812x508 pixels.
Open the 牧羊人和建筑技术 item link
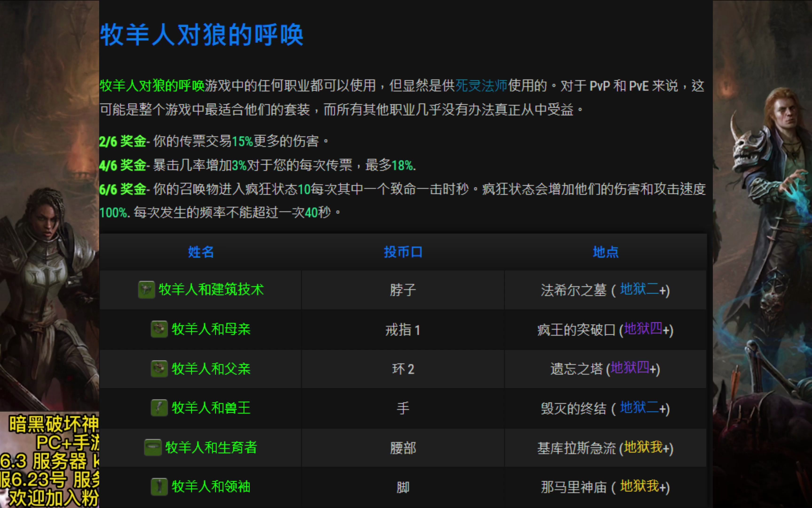211,290
